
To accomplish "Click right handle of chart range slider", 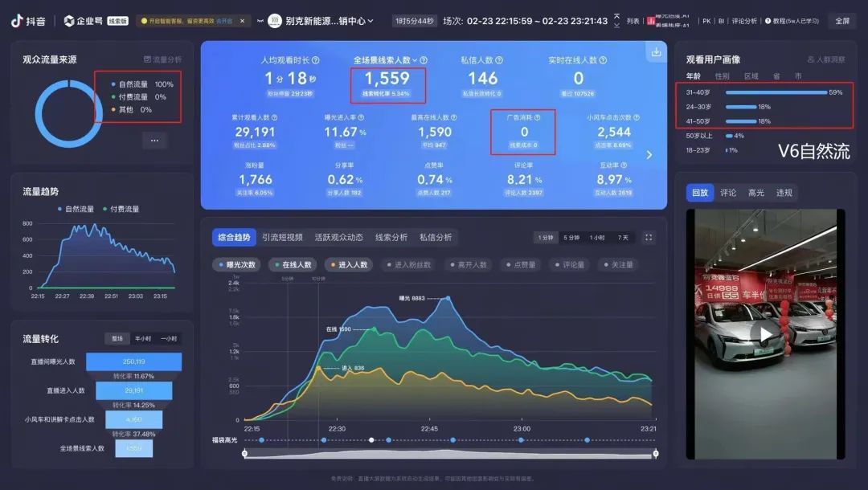I will tap(656, 454).
